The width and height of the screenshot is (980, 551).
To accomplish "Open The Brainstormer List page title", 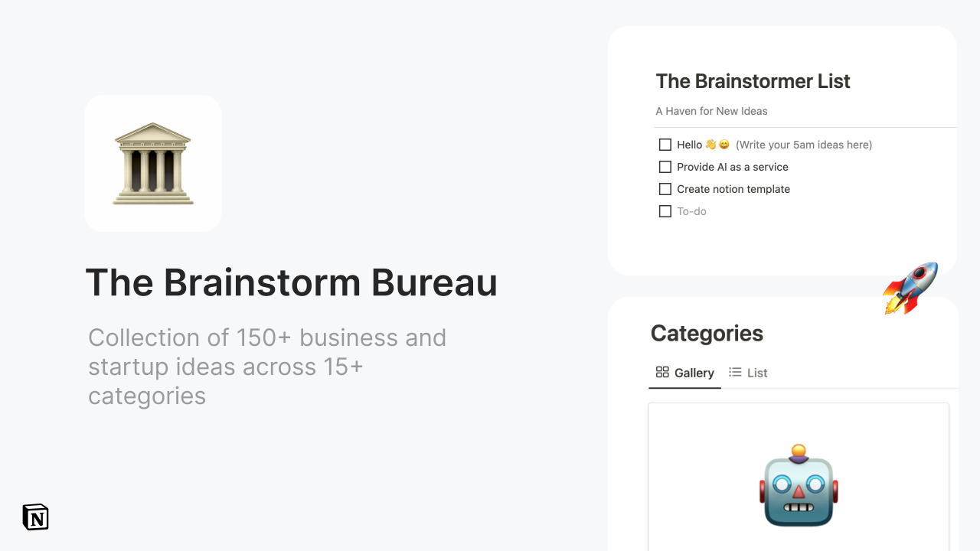I will pos(753,81).
